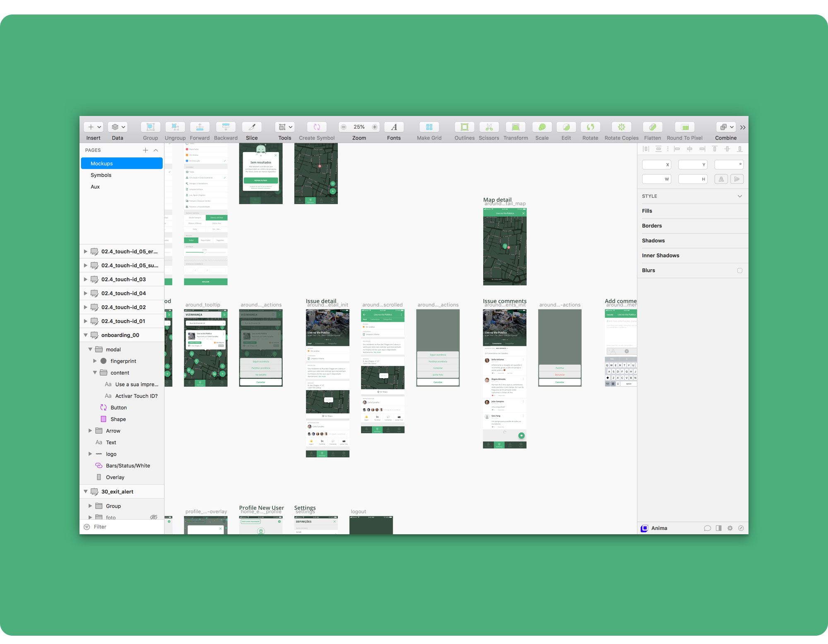Toggle visibility of foto layer
This screenshot has width=828, height=644.
(154, 517)
